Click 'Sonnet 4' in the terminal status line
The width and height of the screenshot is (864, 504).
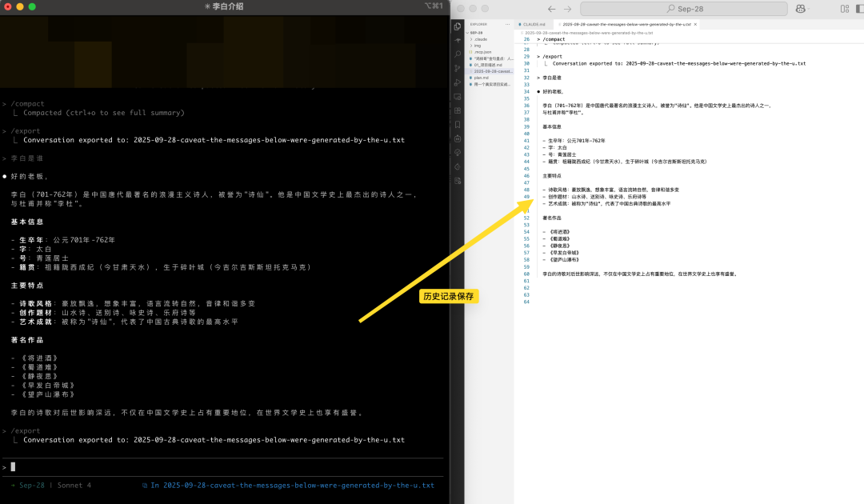74,486
